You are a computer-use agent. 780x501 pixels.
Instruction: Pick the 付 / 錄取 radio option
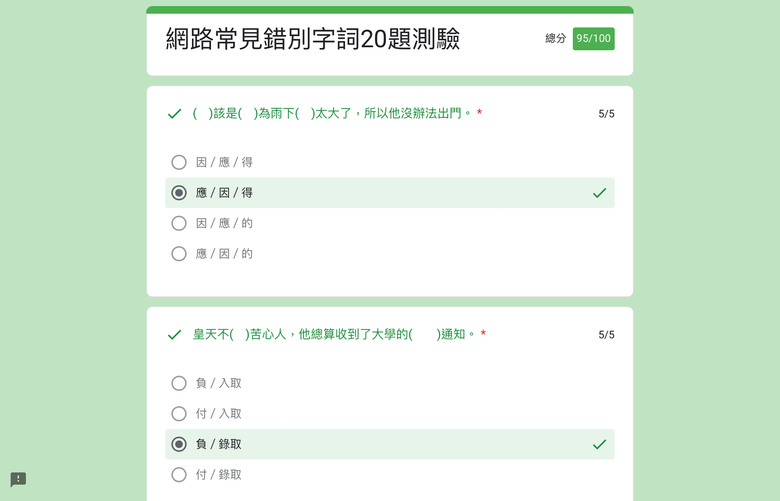tap(179, 475)
